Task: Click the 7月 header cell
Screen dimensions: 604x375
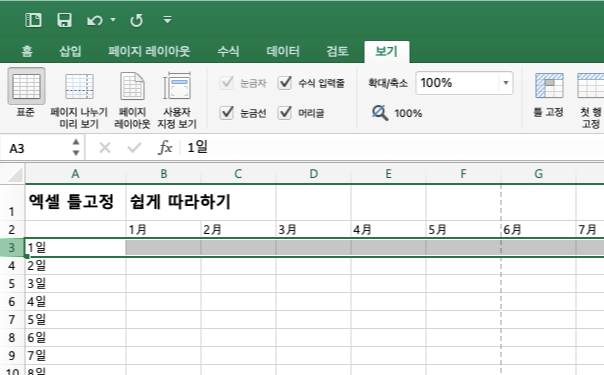Action: (590, 230)
